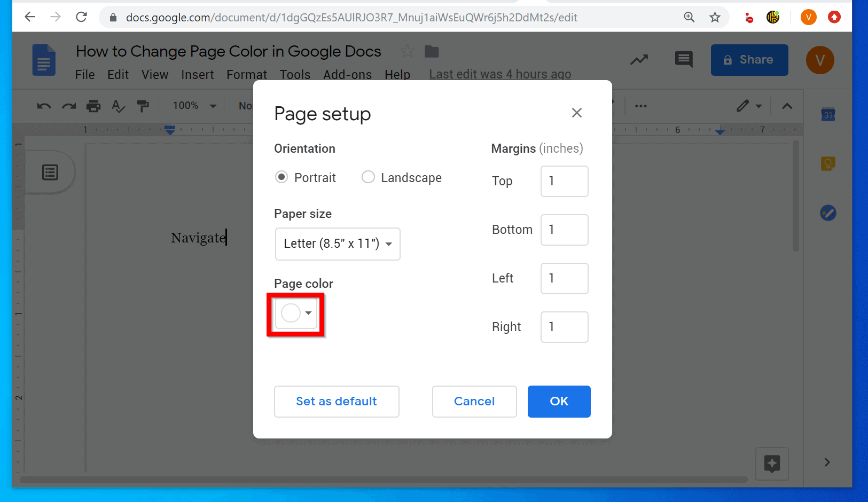868x502 pixels.
Task: Click the spell check icon
Action: pos(118,106)
